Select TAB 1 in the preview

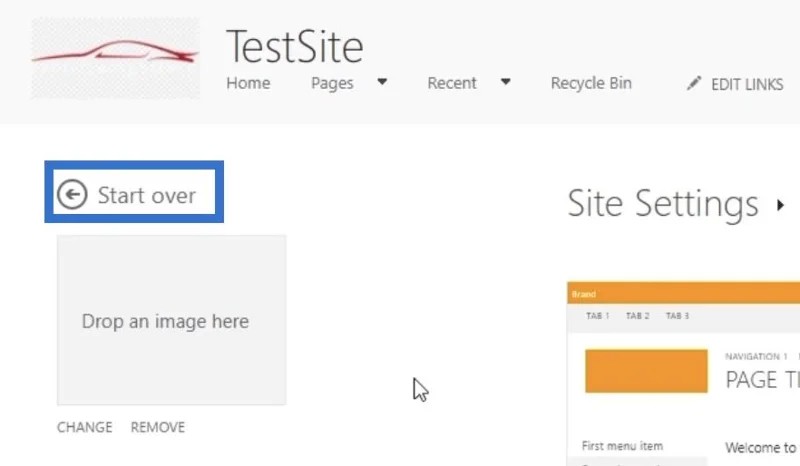click(x=598, y=316)
